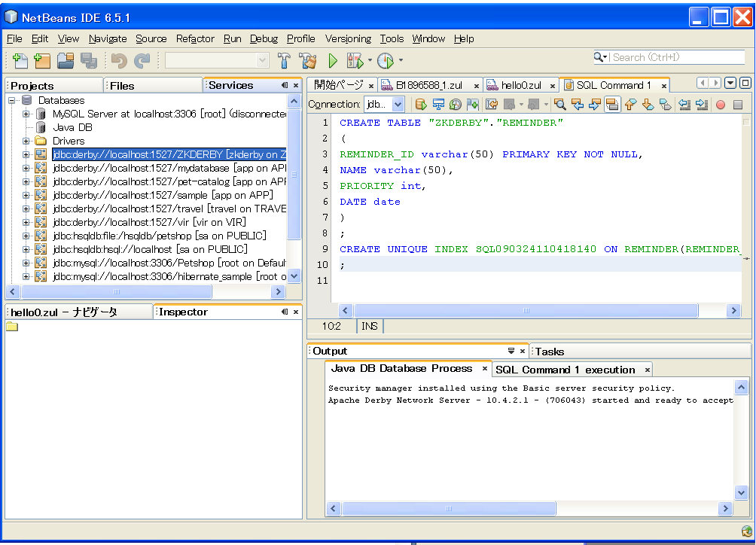Viewport: 756px width, 545px height.
Task: Click the Run SQL icon in editor toolbar
Action: point(420,104)
